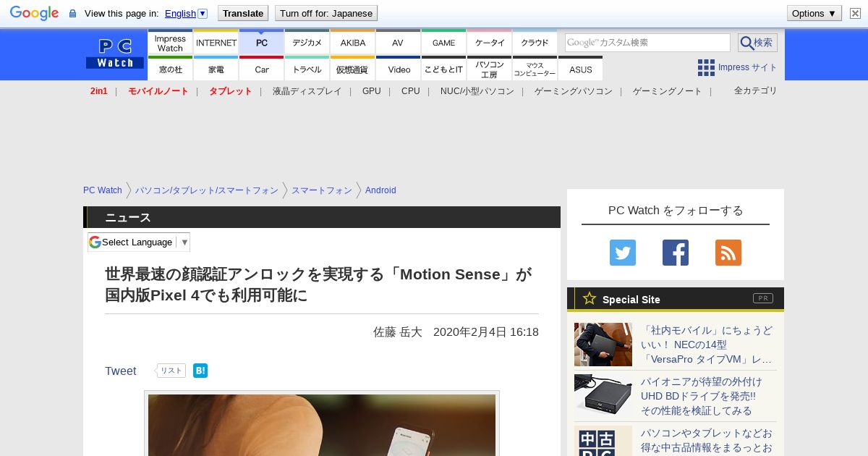The image size is (868, 456).
Task: Open the モバイルノート category
Action: pos(158,91)
